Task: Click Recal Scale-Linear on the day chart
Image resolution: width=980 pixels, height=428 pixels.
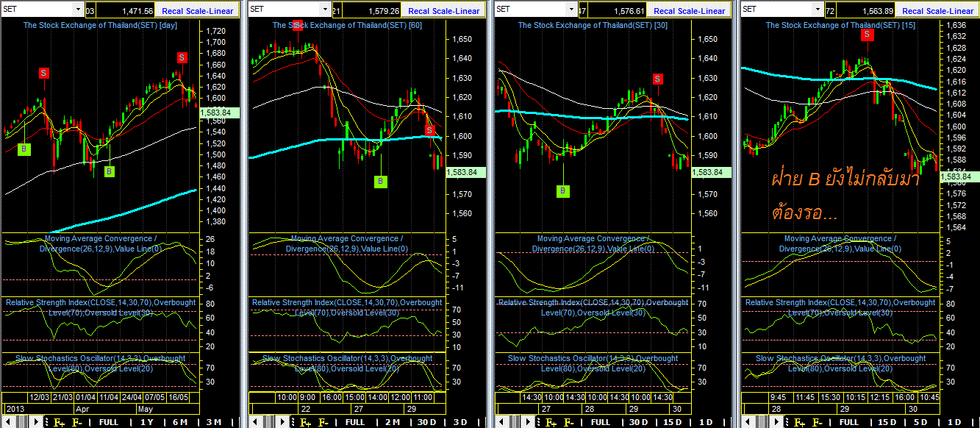Action: [198, 10]
